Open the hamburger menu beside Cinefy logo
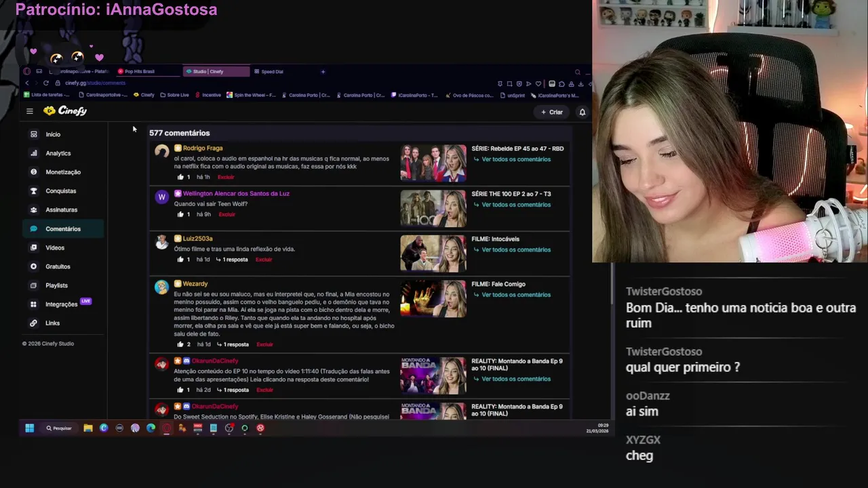868x488 pixels. pos(30,111)
